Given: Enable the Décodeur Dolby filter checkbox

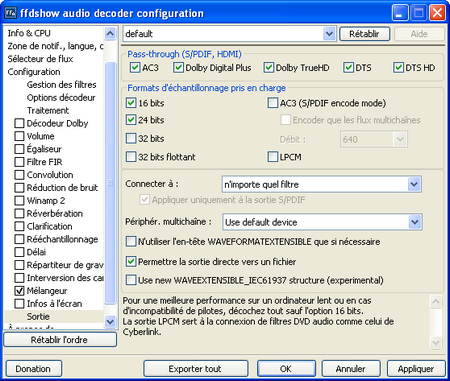Looking at the screenshot, I should 19,123.
